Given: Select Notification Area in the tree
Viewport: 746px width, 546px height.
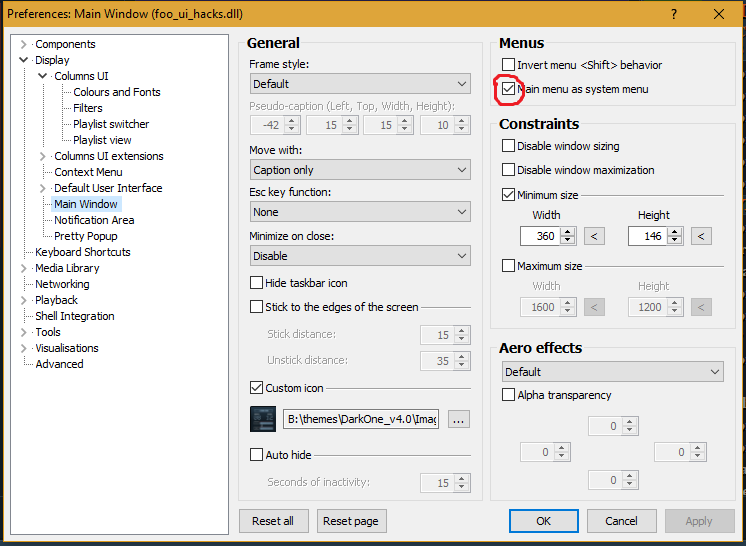Looking at the screenshot, I should click(x=94, y=220).
